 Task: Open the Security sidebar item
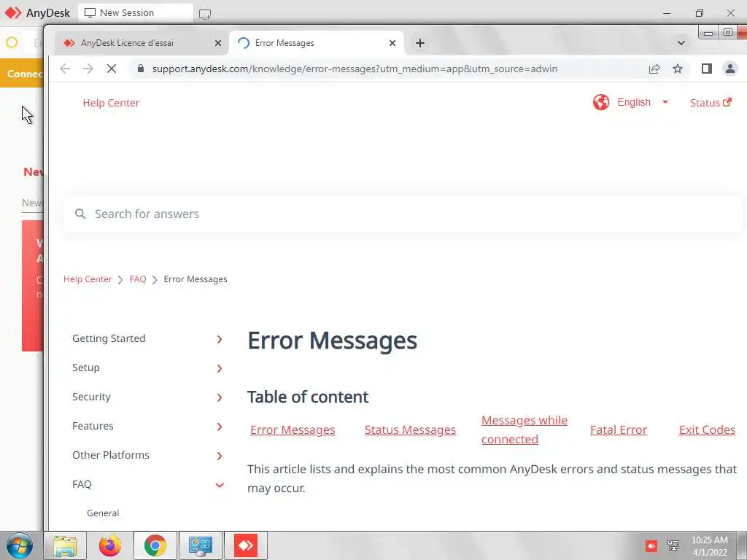tap(91, 397)
